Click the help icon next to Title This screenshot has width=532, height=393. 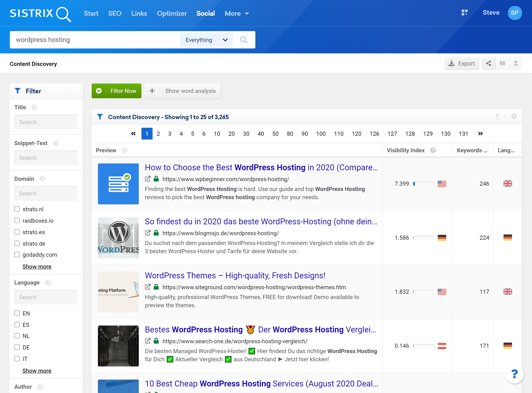[x=34, y=107]
